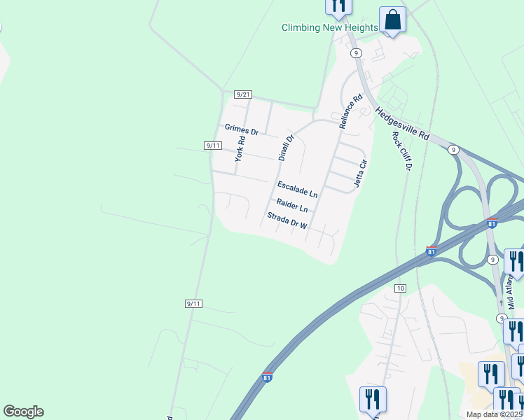The width and height of the screenshot is (524, 420).
Task: Click the restaurant marker at bottom center
Action: (373, 402)
